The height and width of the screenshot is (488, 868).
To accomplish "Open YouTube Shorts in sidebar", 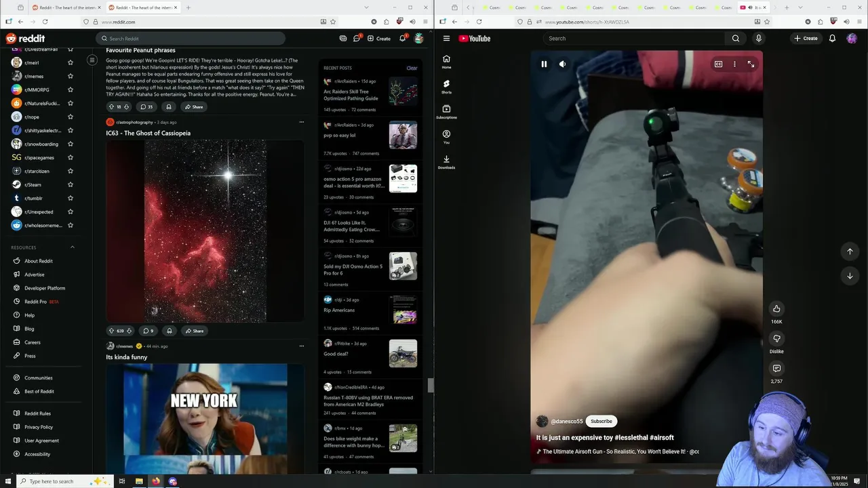I will pos(446,87).
